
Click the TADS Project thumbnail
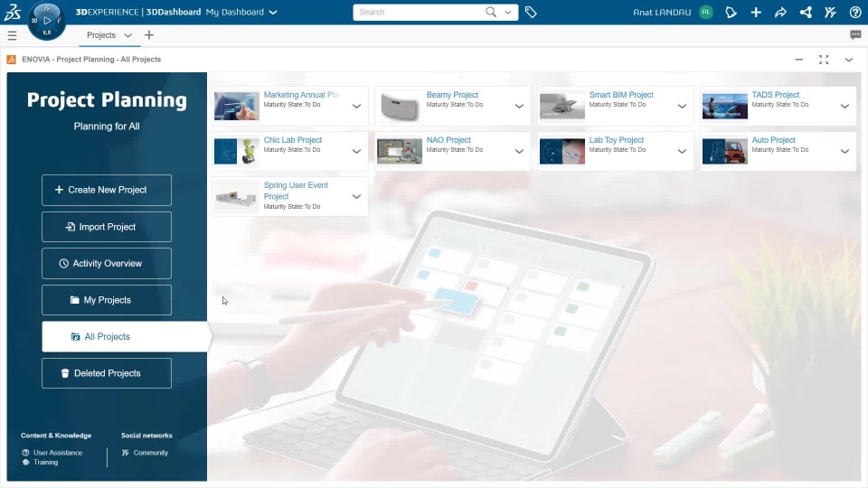point(724,106)
